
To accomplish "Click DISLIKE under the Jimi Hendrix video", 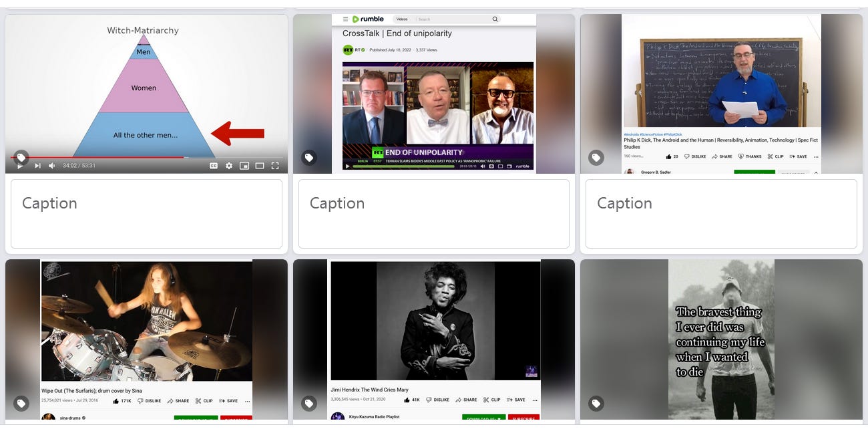I will [437, 400].
